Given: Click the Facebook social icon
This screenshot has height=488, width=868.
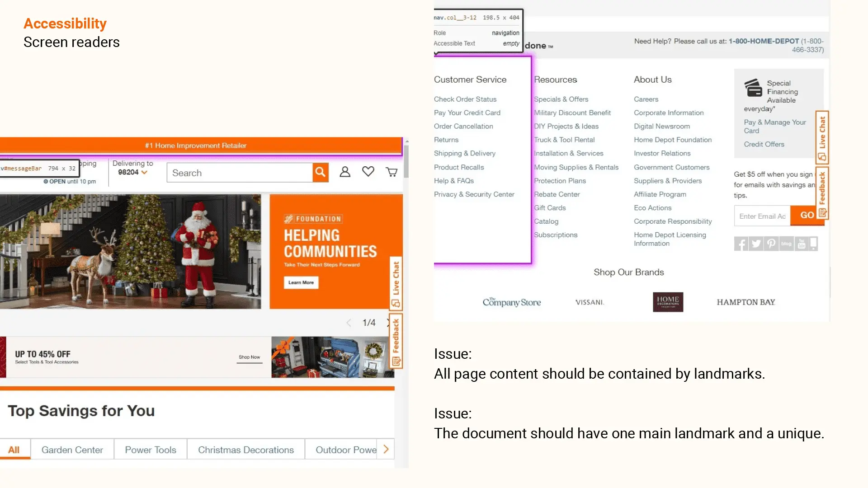Looking at the screenshot, I should [x=741, y=244].
